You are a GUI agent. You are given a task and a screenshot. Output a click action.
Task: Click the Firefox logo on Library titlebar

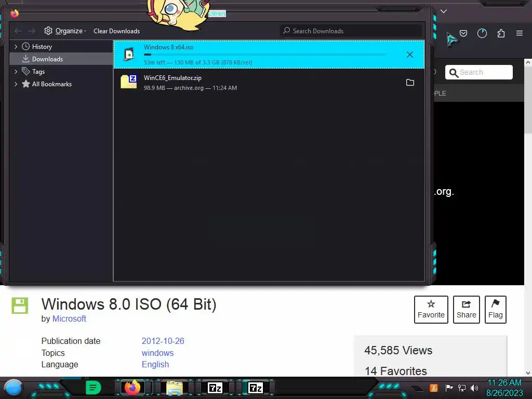coord(14,13)
